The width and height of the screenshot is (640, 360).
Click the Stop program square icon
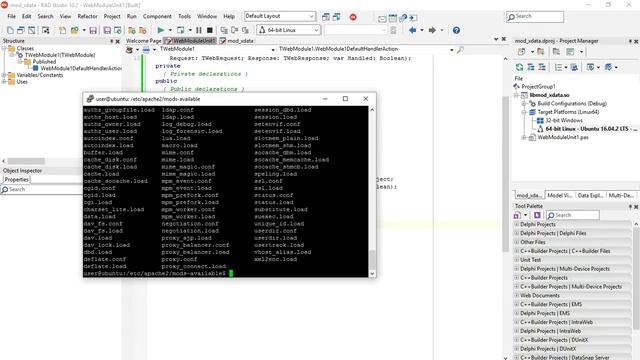coord(210,30)
